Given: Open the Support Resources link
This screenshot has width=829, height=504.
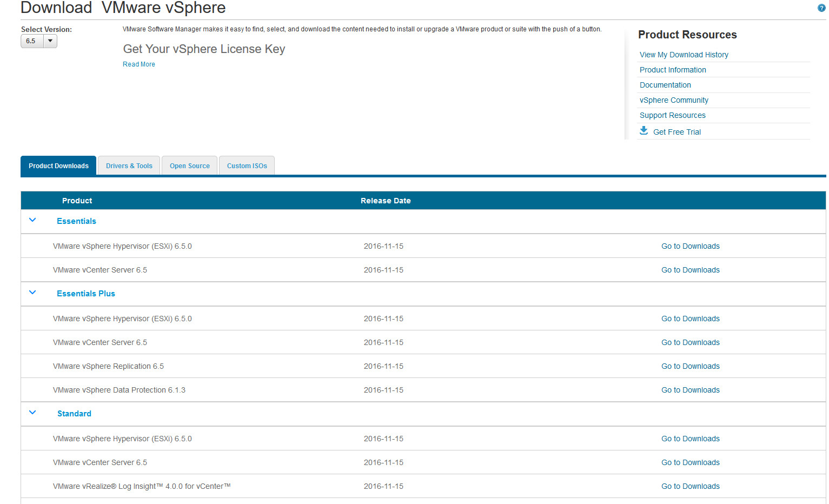Looking at the screenshot, I should (673, 115).
